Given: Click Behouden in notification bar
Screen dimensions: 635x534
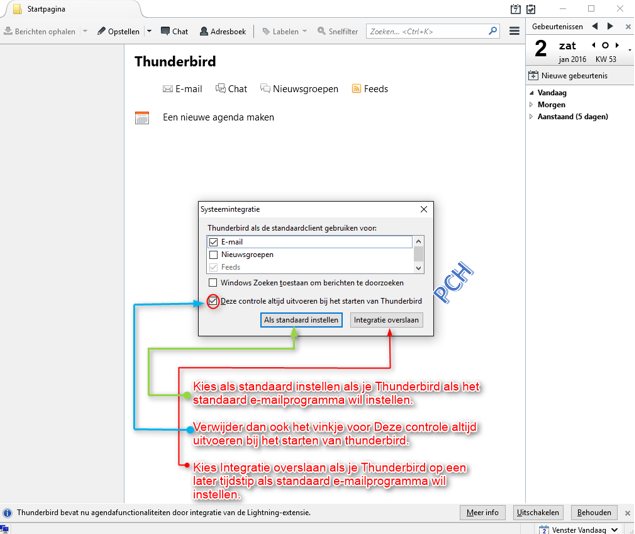Looking at the screenshot, I should [594, 513].
